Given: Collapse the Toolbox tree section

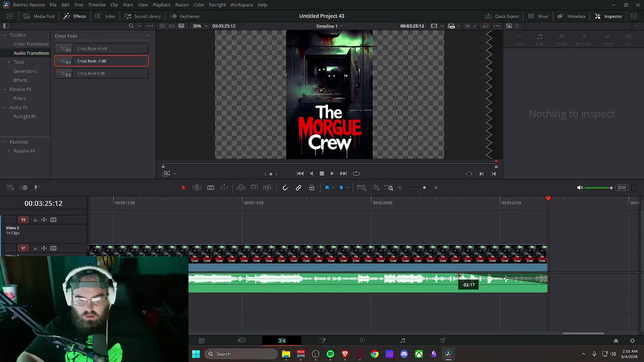Looking at the screenshot, I should point(5,35).
